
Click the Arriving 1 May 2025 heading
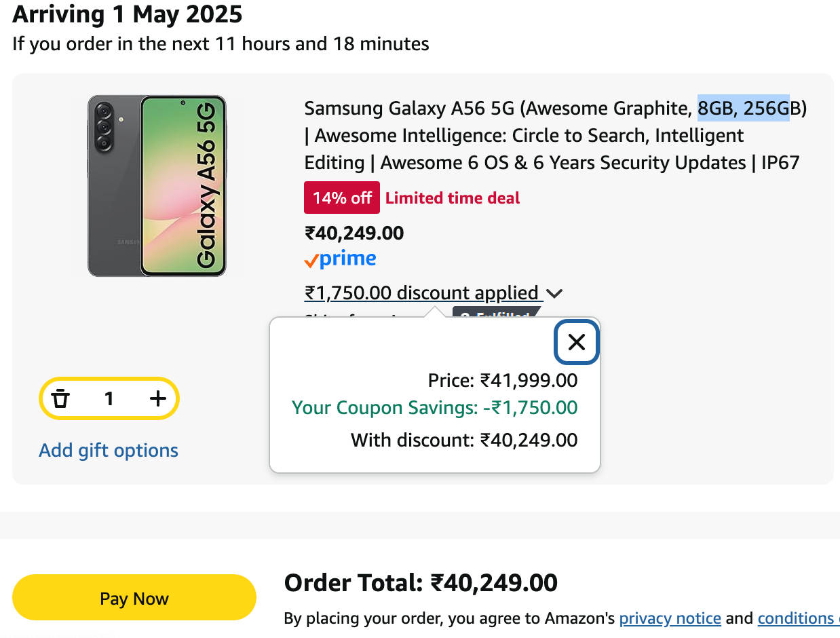(128, 14)
